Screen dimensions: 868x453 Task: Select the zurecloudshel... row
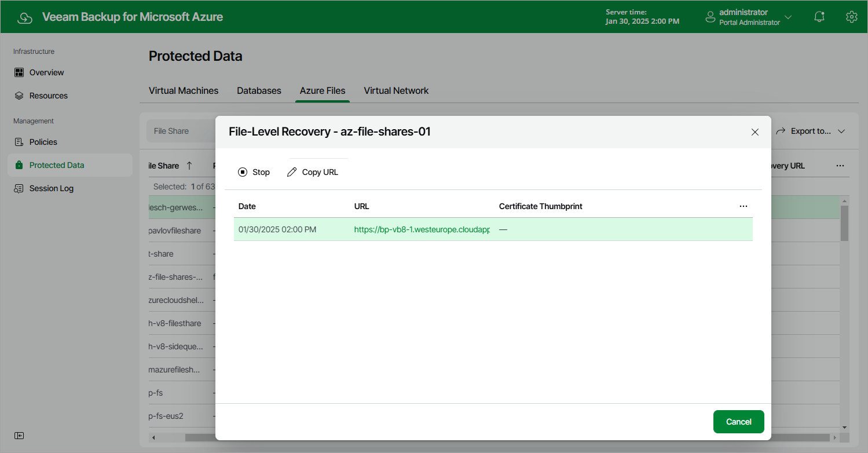click(177, 300)
